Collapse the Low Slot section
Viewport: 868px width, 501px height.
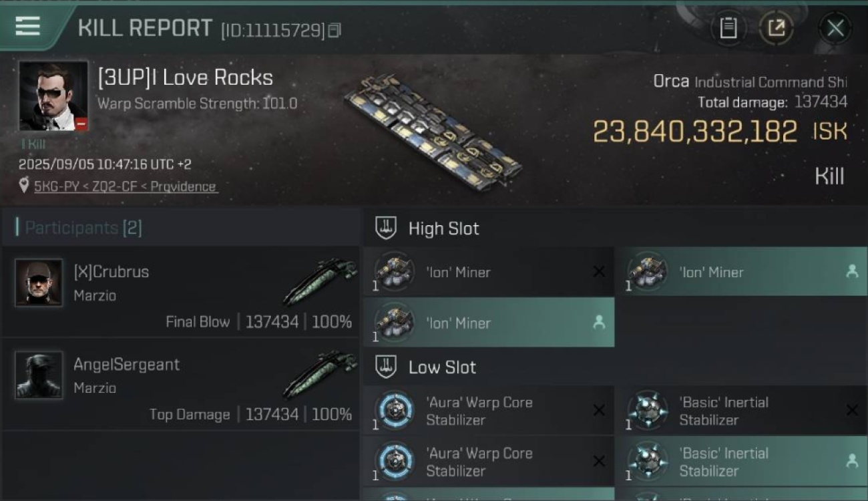click(x=386, y=367)
